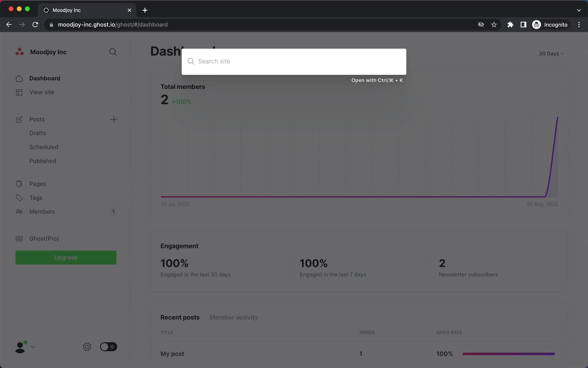Screen dimensions: 588x368
Task: Select the Member activity tab
Action: point(234,317)
